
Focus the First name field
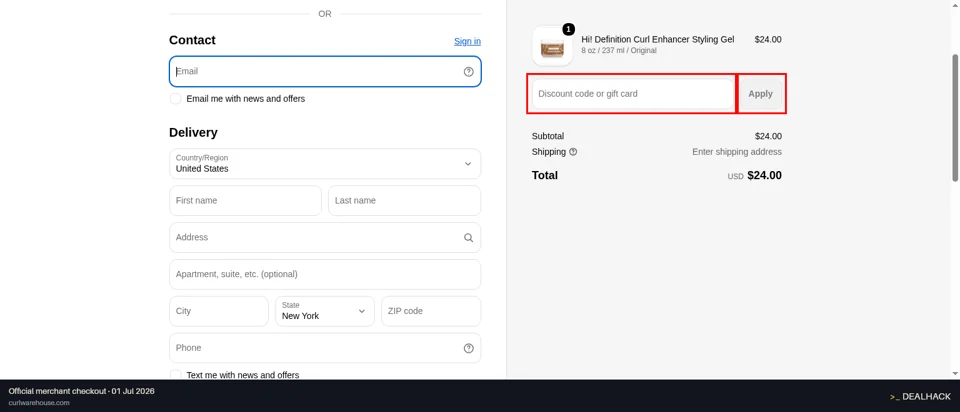(x=246, y=201)
